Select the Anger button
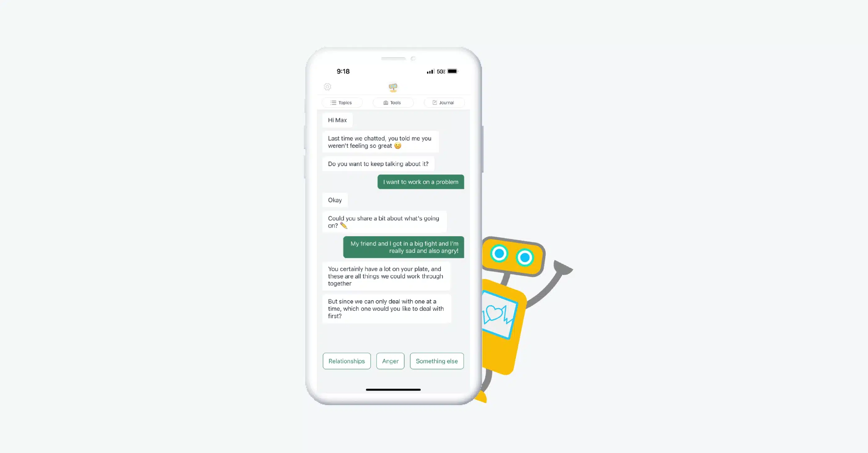 tap(390, 361)
